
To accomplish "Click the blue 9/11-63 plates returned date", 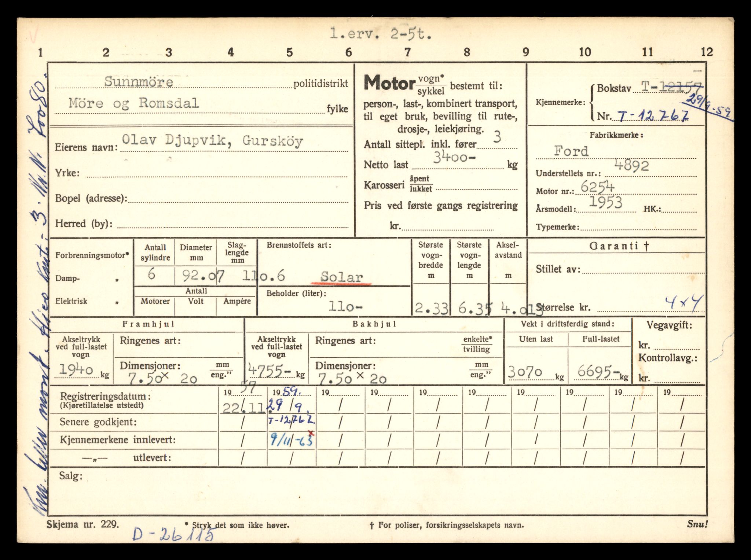I will (291, 439).
